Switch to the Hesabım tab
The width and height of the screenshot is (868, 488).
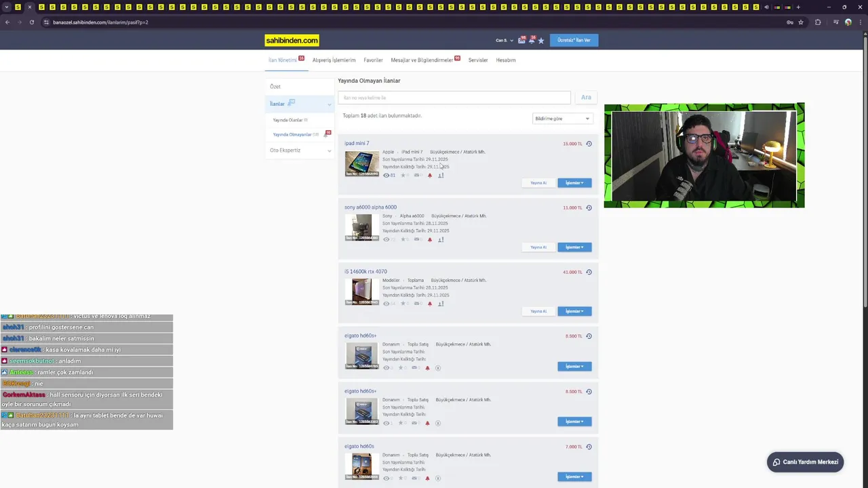pos(506,60)
